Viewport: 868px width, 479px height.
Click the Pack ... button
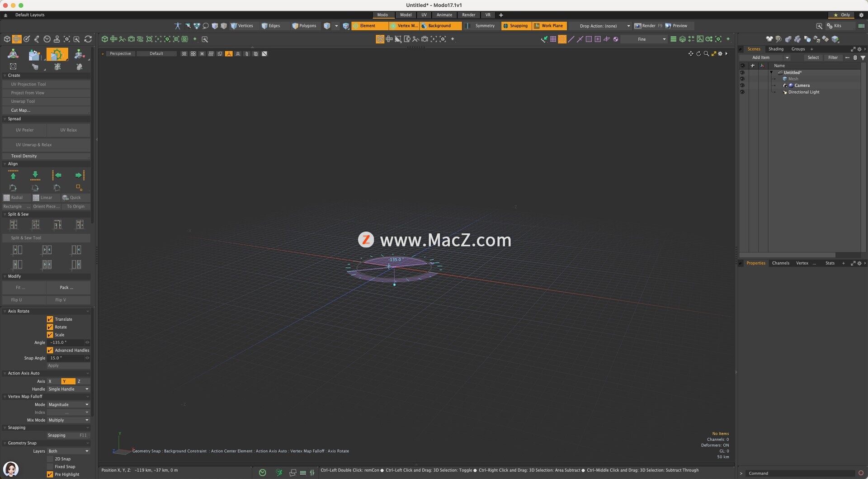point(68,288)
